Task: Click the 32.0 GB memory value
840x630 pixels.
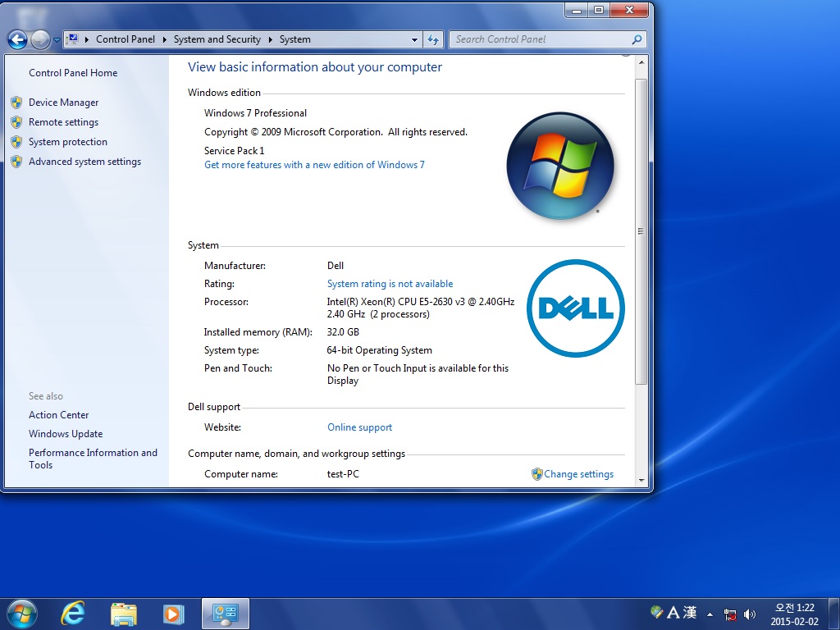Action: (343, 332)
